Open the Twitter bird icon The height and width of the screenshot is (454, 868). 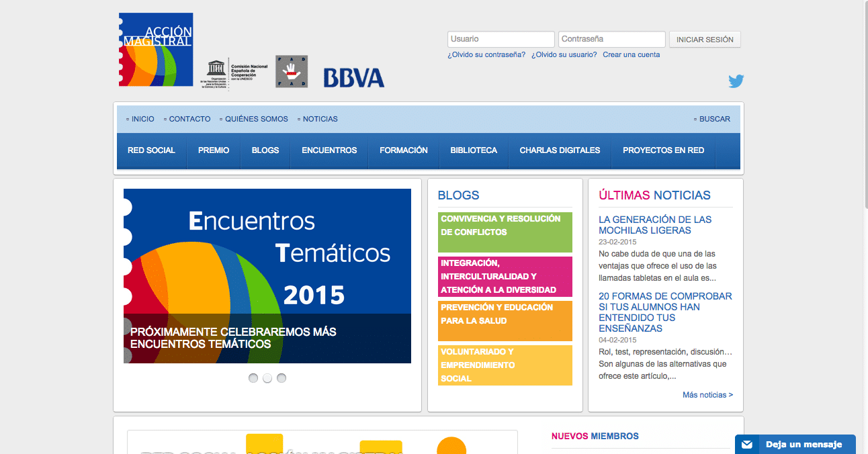[736, 81]
